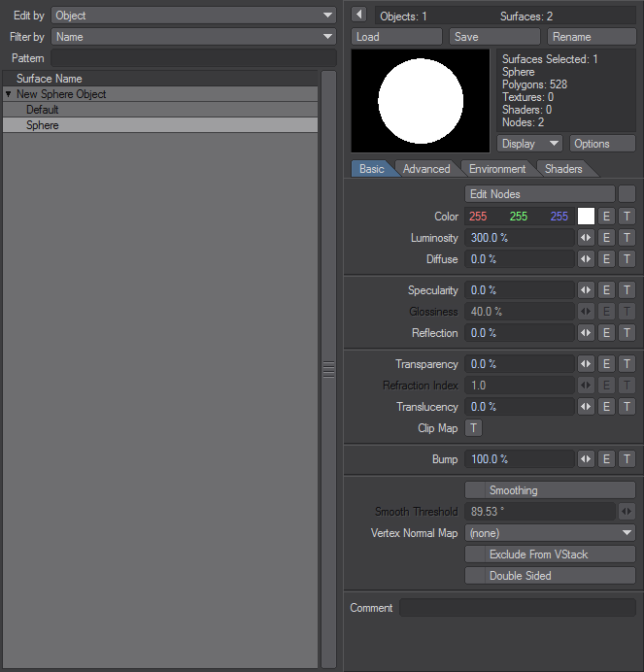Toggle Exclude From VStack
The image size is (644, 672).
550,554
